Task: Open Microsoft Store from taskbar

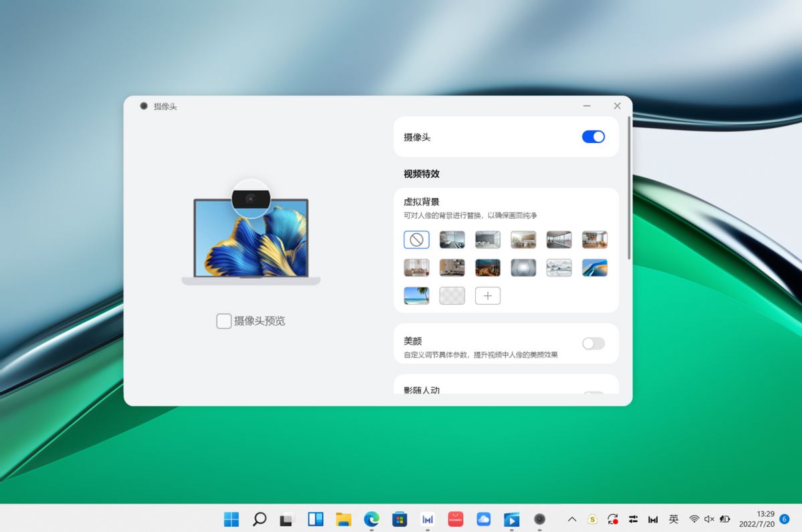Action: coord(400,519)
